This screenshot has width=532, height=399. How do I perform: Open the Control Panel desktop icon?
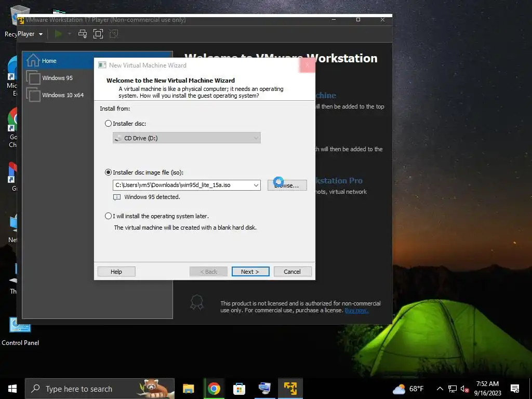point(20,332)
